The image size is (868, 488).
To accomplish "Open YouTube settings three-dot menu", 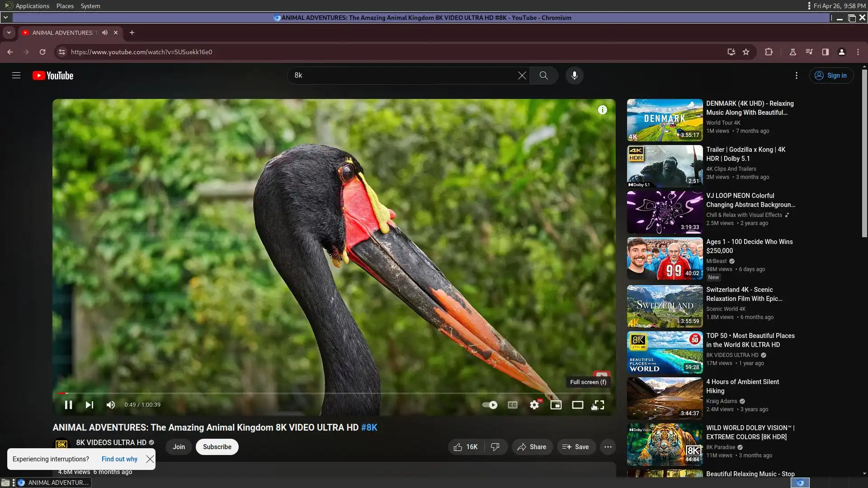I will (796, 75).
